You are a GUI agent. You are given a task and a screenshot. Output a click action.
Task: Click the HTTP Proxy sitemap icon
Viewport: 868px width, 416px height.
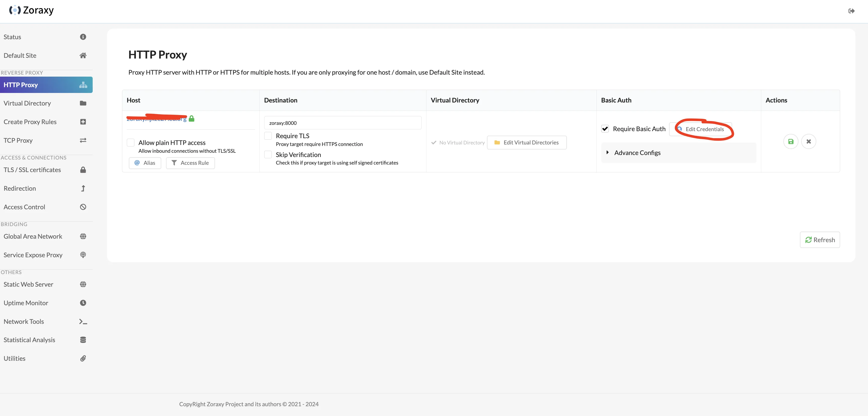(x=83, y=85)
